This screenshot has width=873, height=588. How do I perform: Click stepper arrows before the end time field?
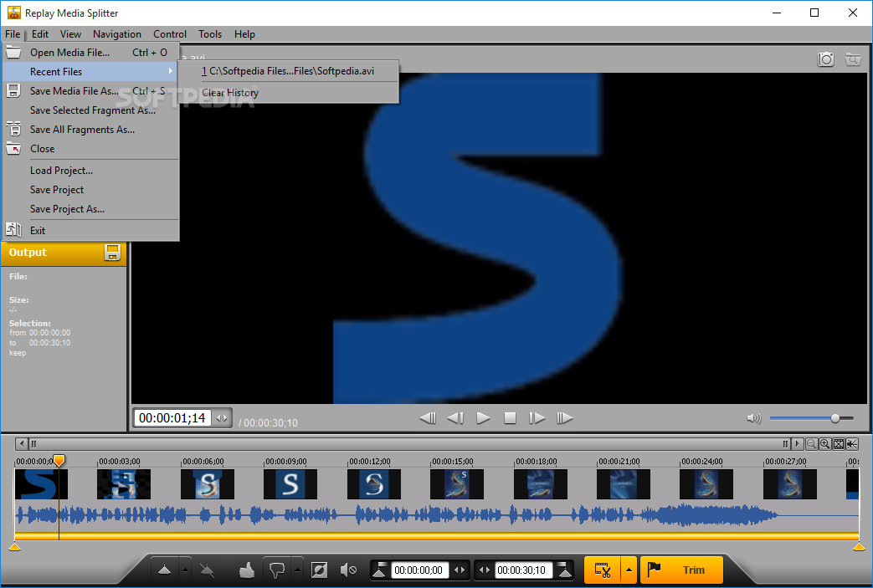(x=485, y=570)
